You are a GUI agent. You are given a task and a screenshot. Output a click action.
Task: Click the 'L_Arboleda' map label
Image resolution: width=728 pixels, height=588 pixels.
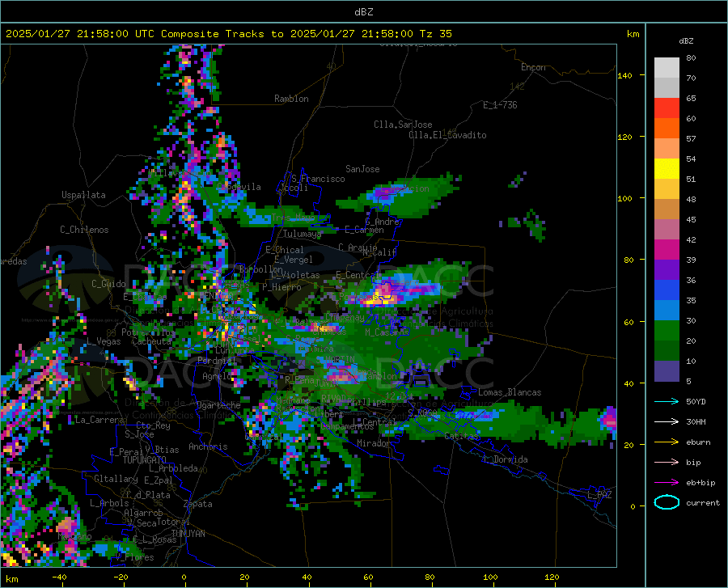pyautogui.click(x=173, y=468)
